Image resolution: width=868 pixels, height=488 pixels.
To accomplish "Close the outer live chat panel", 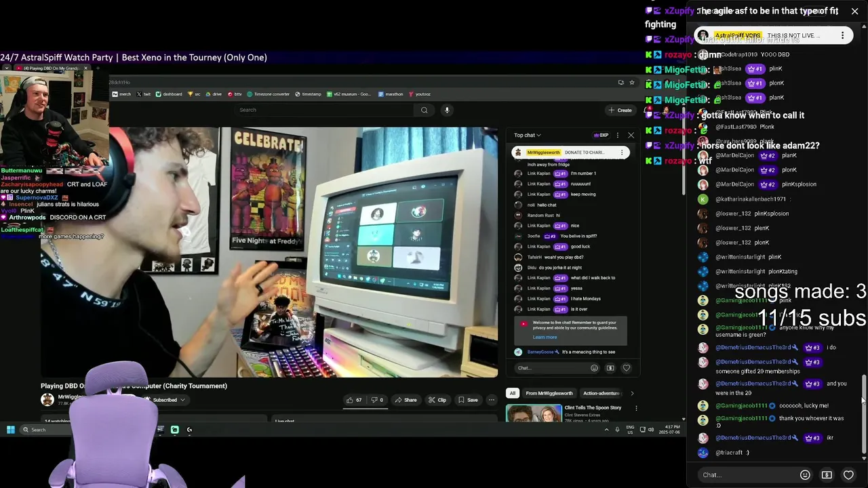I will (854, 11).
